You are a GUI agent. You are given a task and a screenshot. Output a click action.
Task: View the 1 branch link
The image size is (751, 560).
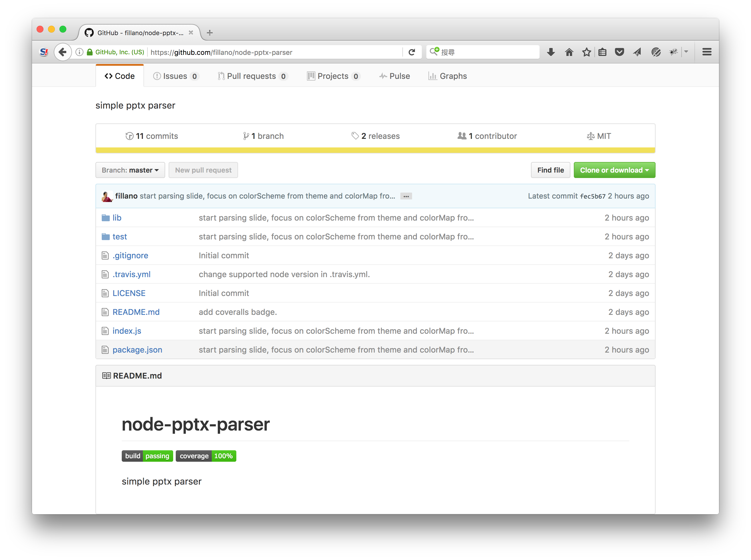click(x=263, y=136)
